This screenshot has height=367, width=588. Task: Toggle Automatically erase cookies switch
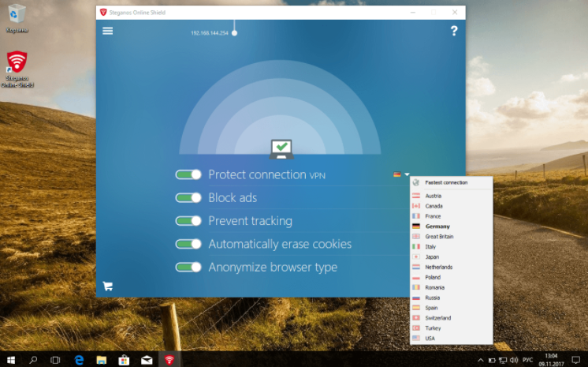tap(188, 244)
